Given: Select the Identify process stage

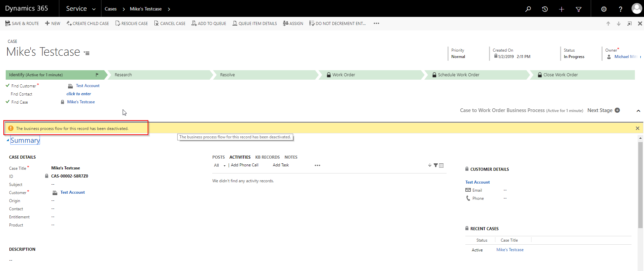Looking at the screenshot, I should click(x=56, y=75).
